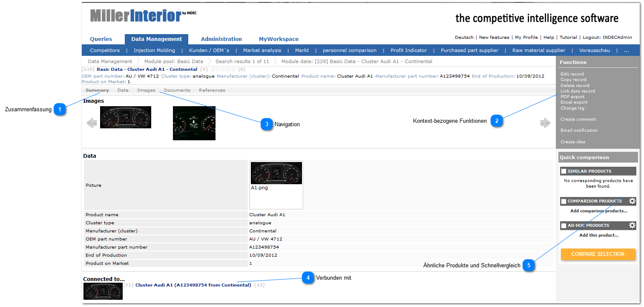Open the Queries main tab

(101, 39)
